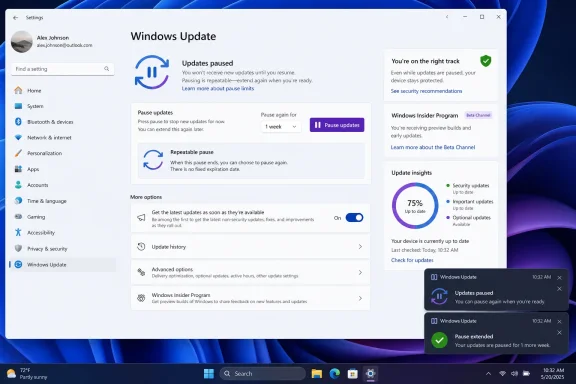Click the Advanced options gears icon

tap(141, 272)
